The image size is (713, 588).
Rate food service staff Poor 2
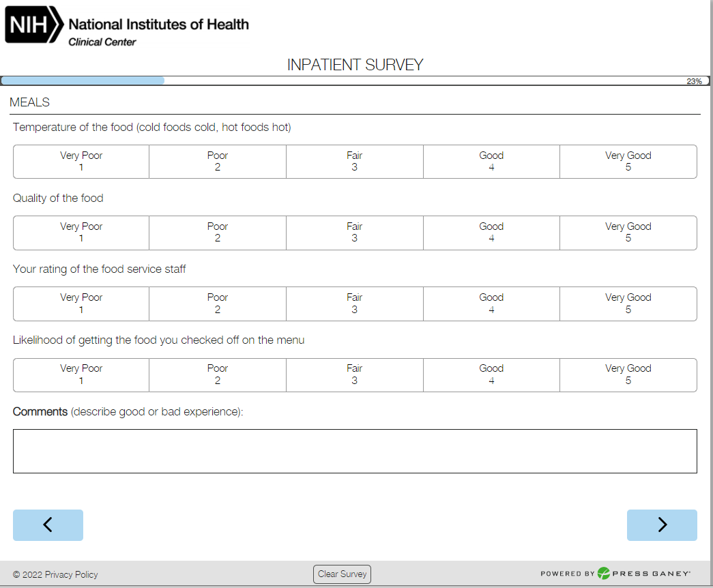(218, 304)
